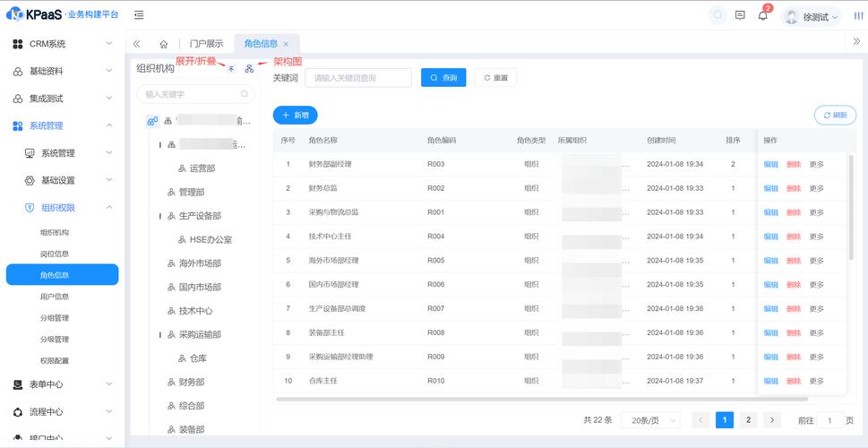Switch to the 角色信息 tab

click(x=261, y=44)
